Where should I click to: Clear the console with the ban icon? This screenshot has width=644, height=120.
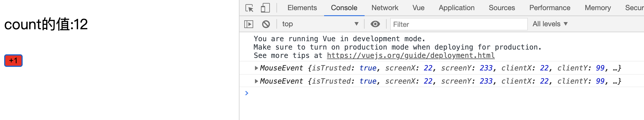(x=266, y=24)
